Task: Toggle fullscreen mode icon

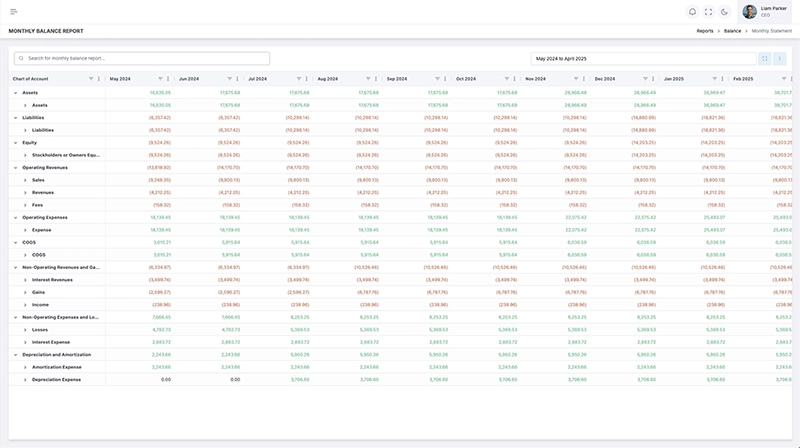Action: click(708, 12)
